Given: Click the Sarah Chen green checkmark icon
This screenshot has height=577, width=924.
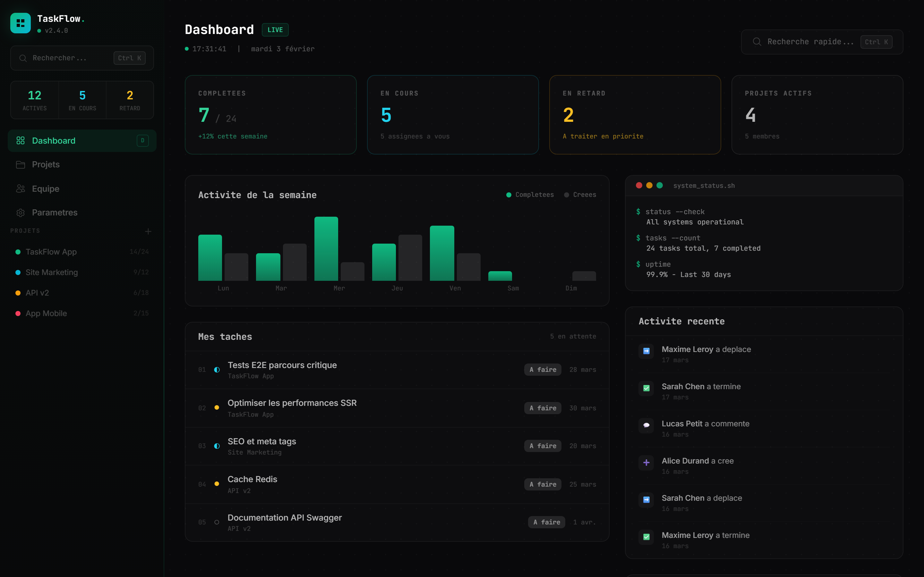Looking at the screenshot, I should 646,388.
